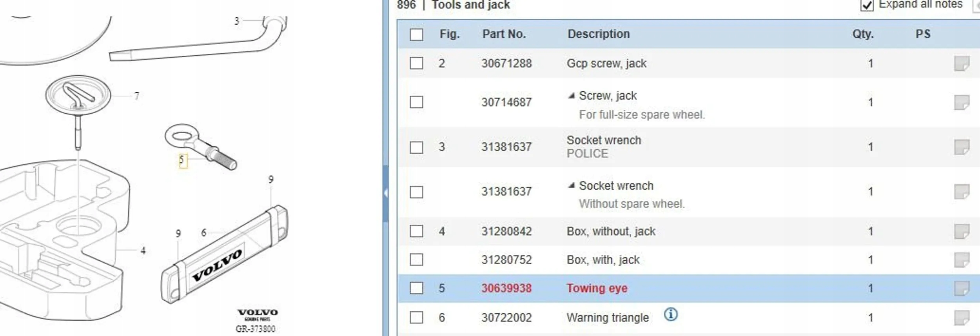Click the towing eye drawing in the diagram
This screenshot has width=980, height=336.
[x=201, y=147]
